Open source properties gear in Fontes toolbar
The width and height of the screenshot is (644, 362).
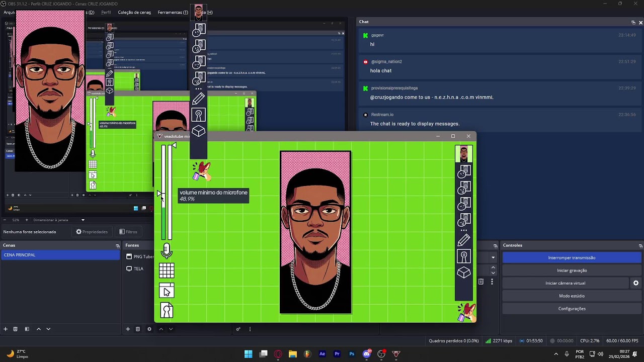click(x=149, y=329)
